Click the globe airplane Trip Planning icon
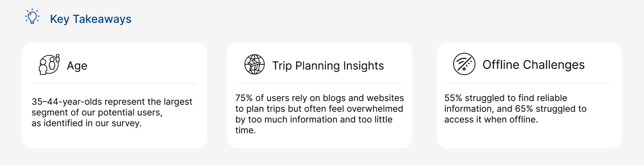 [254, 64]
